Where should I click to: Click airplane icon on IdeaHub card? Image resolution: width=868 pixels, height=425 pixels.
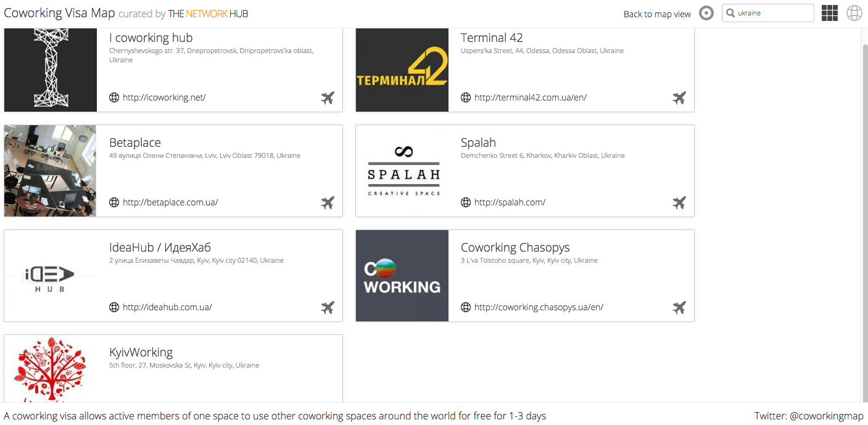tap(328, 307)
